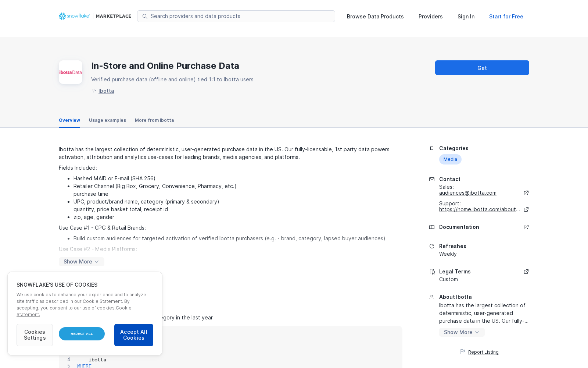Focus the search providers and data products field

point(236,16)
